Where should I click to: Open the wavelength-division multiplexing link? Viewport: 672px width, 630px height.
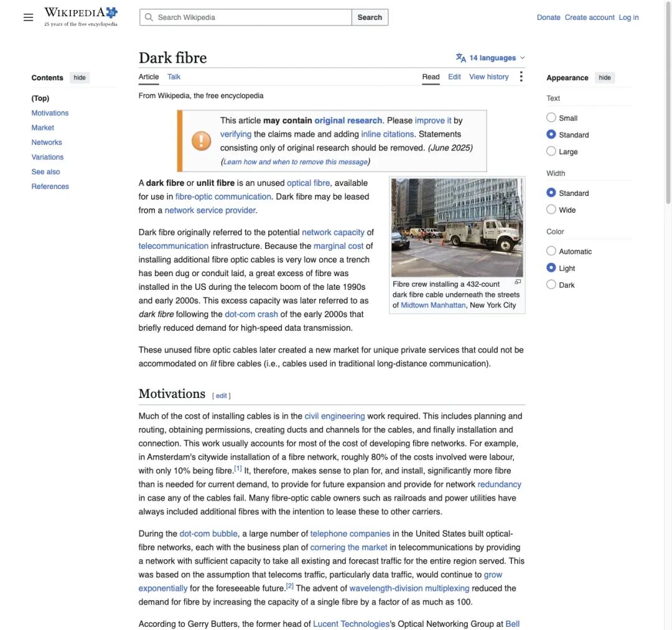(409, 588)
